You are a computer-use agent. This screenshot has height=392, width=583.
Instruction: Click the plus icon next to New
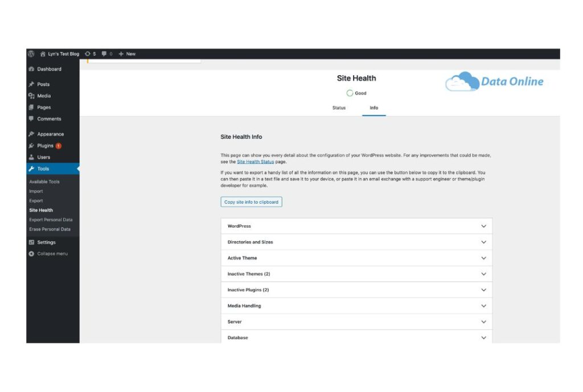coord(121,54)
